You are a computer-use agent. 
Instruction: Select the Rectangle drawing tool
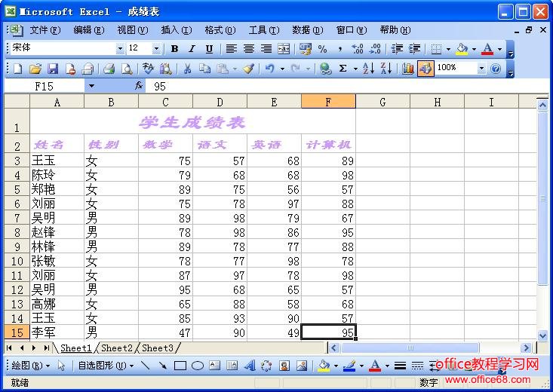point(180,366)
